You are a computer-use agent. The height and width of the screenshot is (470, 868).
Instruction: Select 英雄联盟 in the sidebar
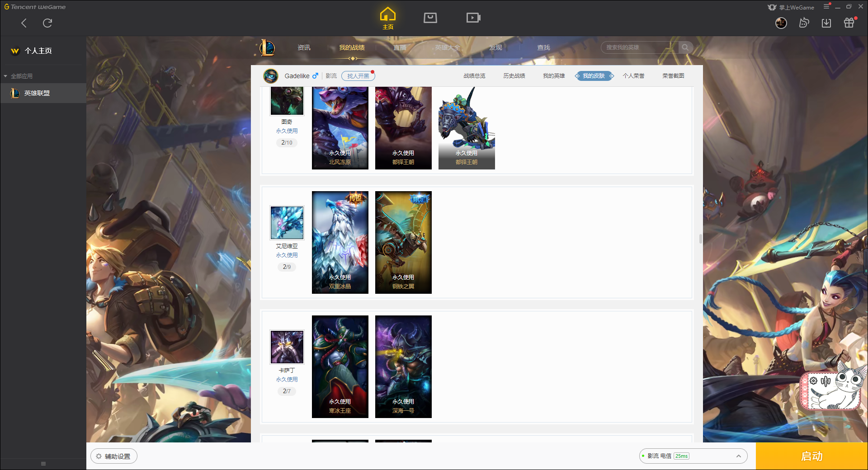(43, 93)
